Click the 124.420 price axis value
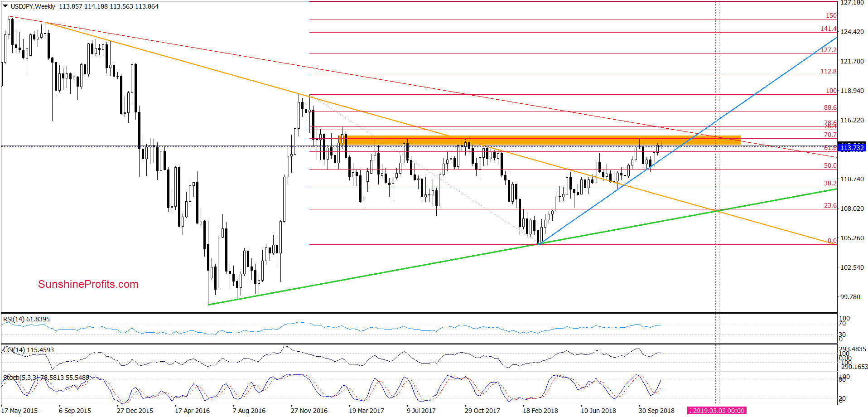Viewport: 868px width, 417px height. pyautogui.click(x=852, y=32)
